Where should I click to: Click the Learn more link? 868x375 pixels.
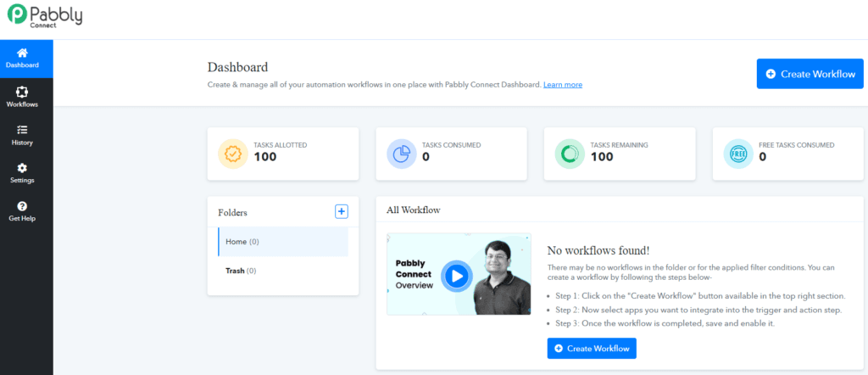[x=563, y=85]
